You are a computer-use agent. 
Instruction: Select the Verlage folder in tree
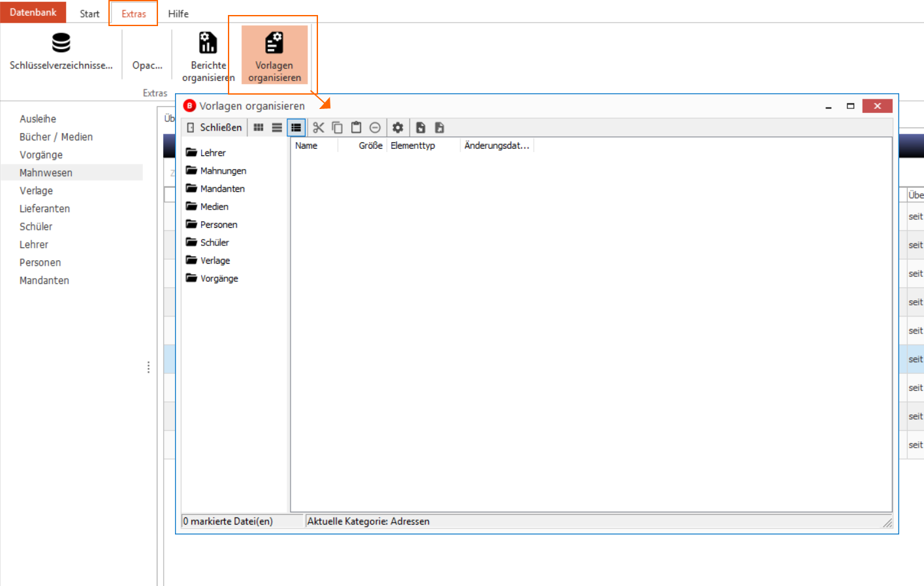(208, 260)
